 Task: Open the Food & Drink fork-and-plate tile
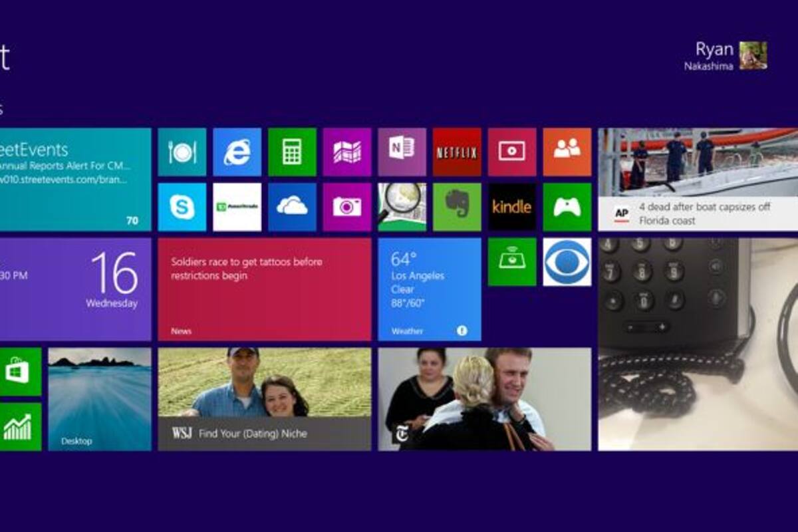click(x=182, y=152)
